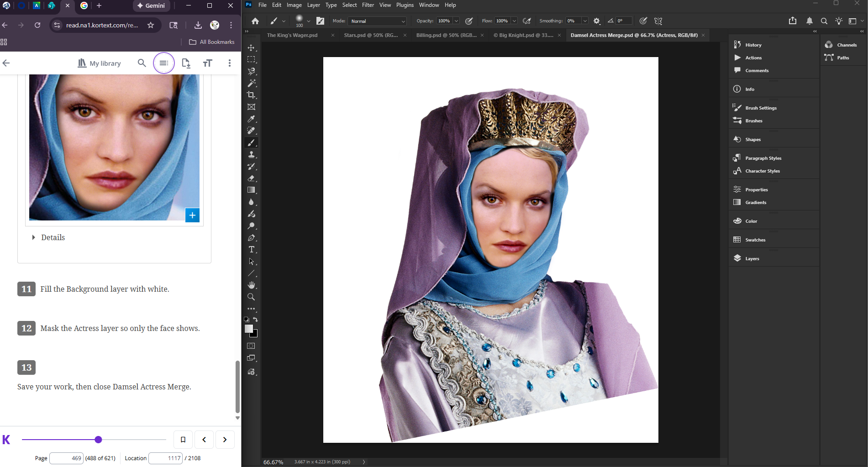This screenshot has width=868, height=467.
Task: Open the Layers panel
Action: pos(752,258)
